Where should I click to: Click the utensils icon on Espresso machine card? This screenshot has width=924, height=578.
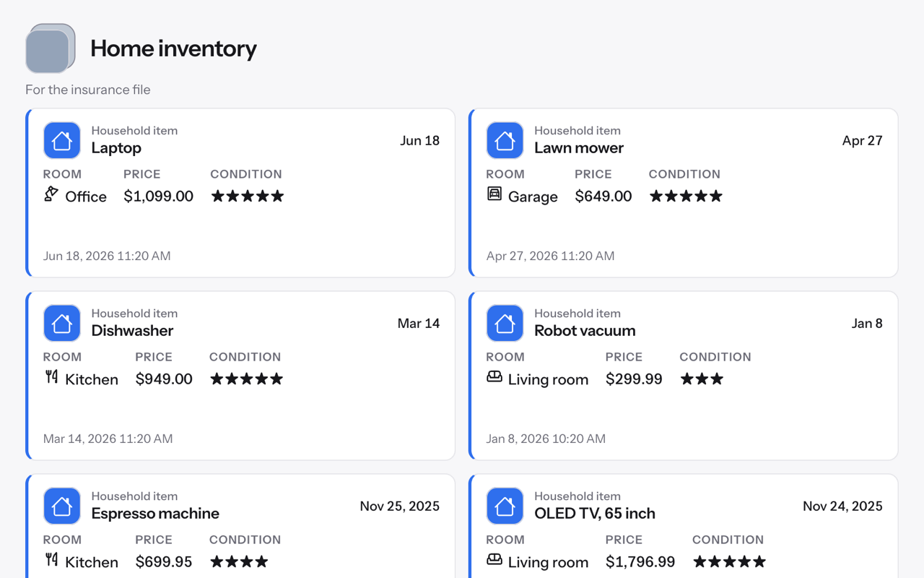click(51, 560)
